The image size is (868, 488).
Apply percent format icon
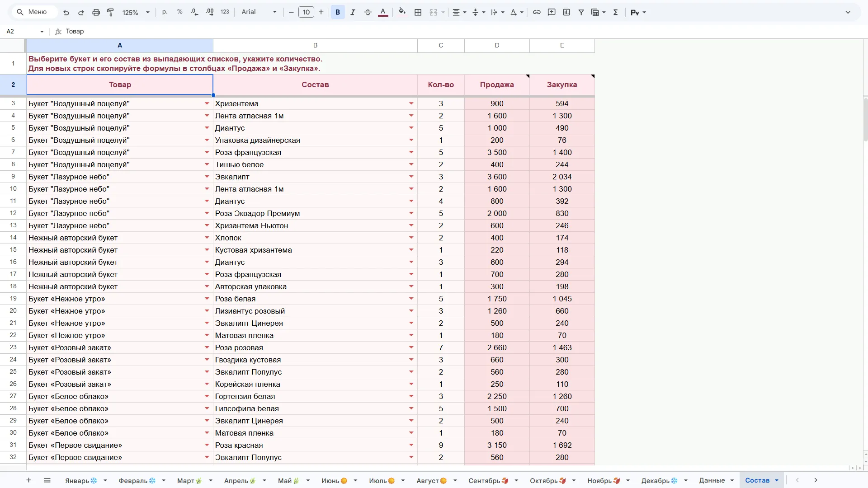(179, 12)
